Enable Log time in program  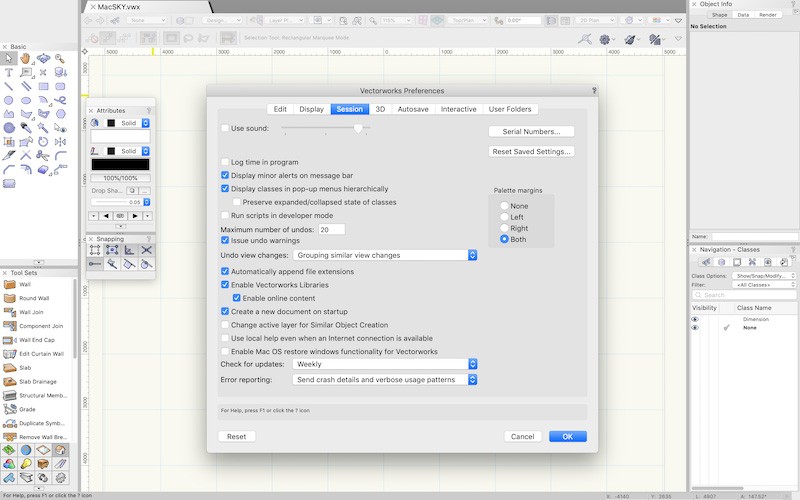click(x=225, y=162)
